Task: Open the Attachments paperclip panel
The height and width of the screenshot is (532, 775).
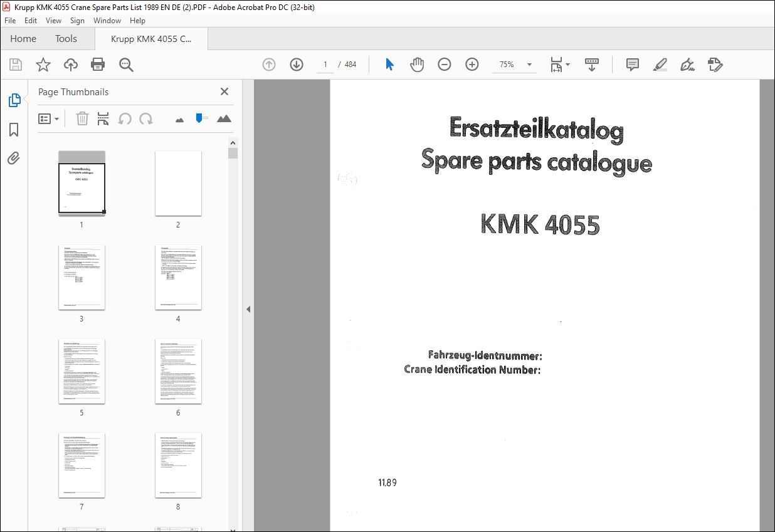Action: click(14, 159)
